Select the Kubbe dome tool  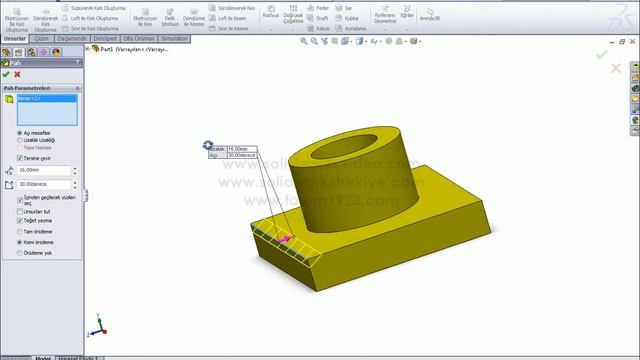pos(347,18)
